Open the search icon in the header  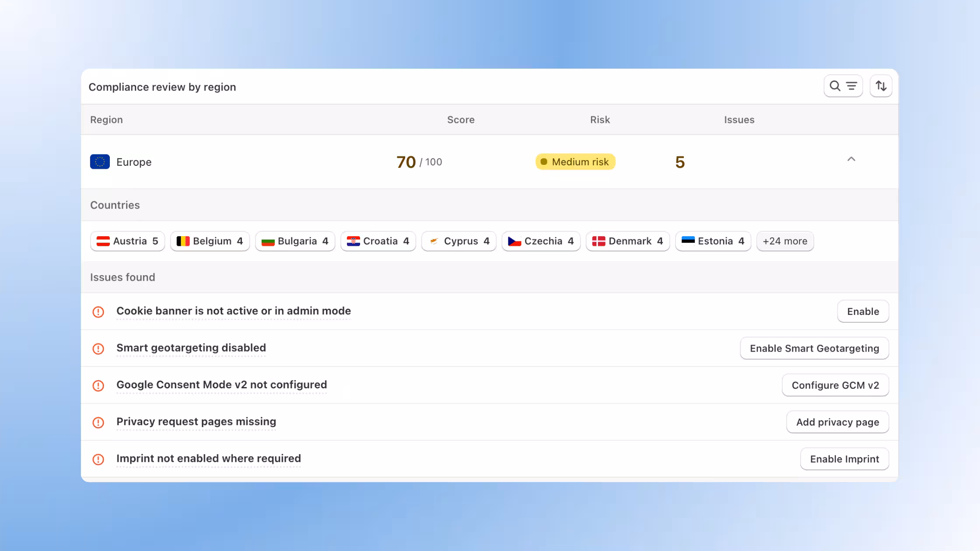tap(835, 86)
